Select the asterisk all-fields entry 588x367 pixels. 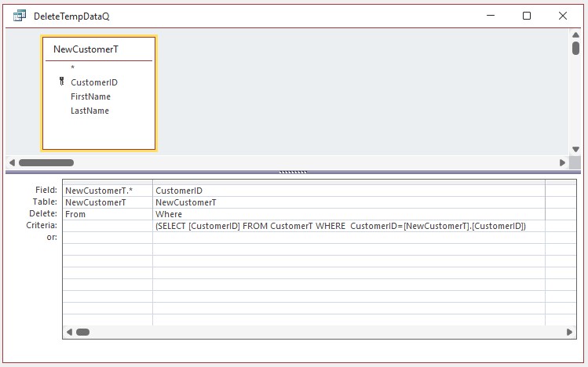[x=72, y=68]
